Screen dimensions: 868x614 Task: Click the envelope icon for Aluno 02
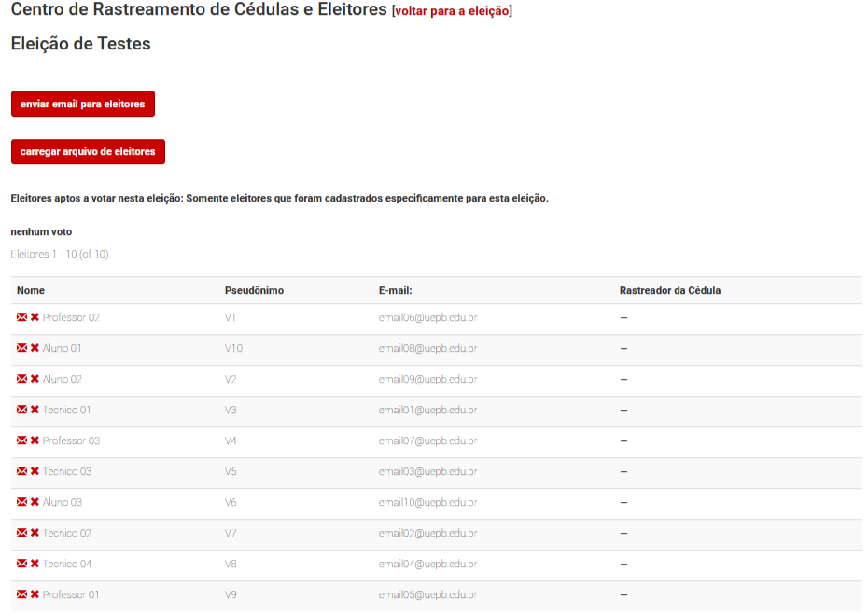[x=21, y=379]
